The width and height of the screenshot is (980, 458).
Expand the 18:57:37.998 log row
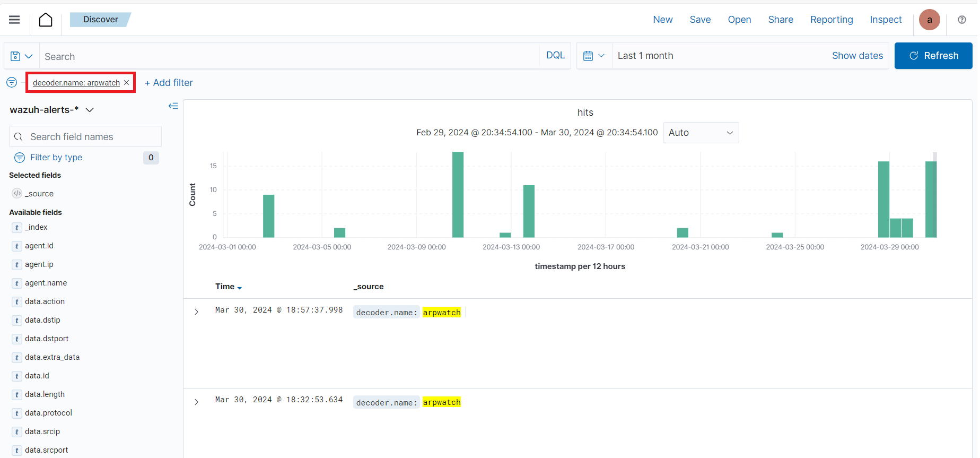(x=196, y=312)
